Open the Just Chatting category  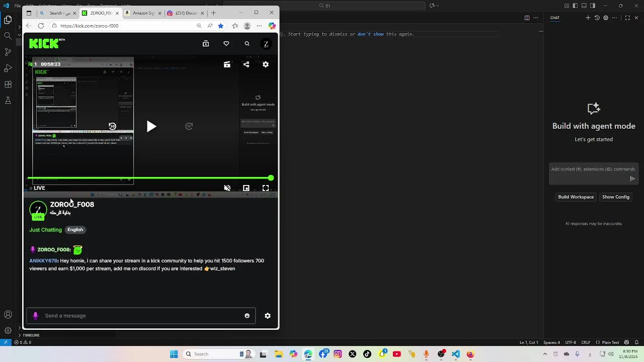45,230
